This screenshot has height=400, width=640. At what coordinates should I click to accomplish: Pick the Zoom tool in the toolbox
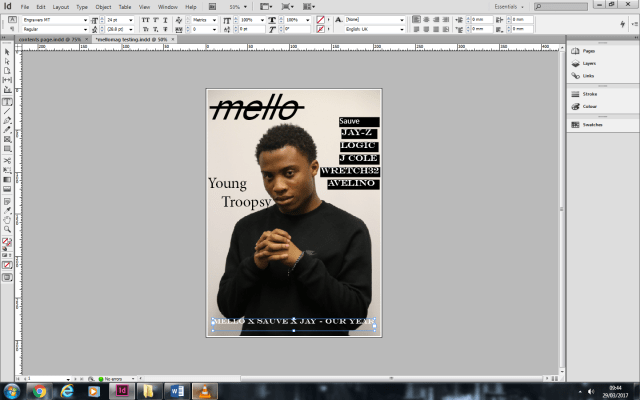click(6, 229)
